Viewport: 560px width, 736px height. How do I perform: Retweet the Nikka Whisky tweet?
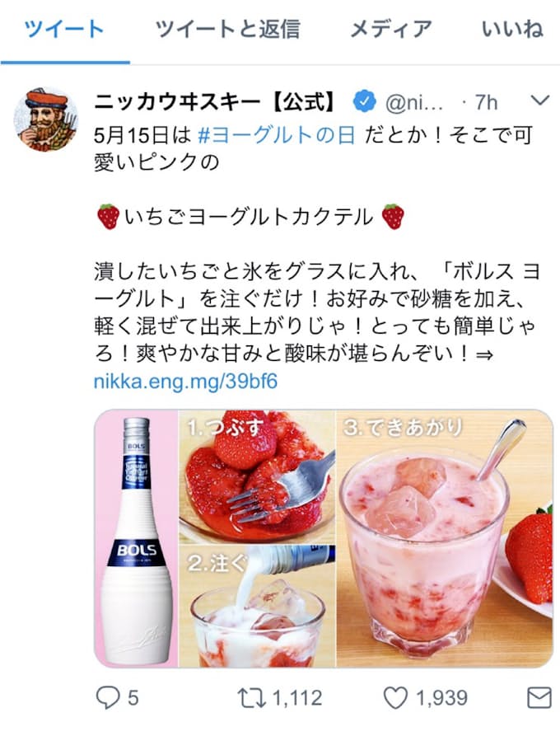coord(250,698)
